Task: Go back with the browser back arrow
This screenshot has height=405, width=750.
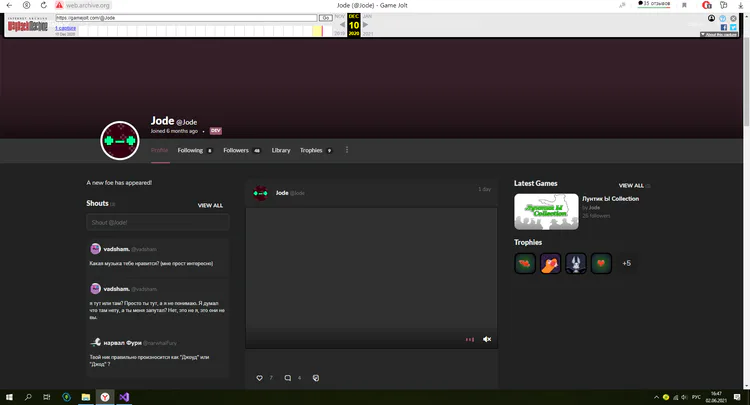Action: click(x=9, y=5)
